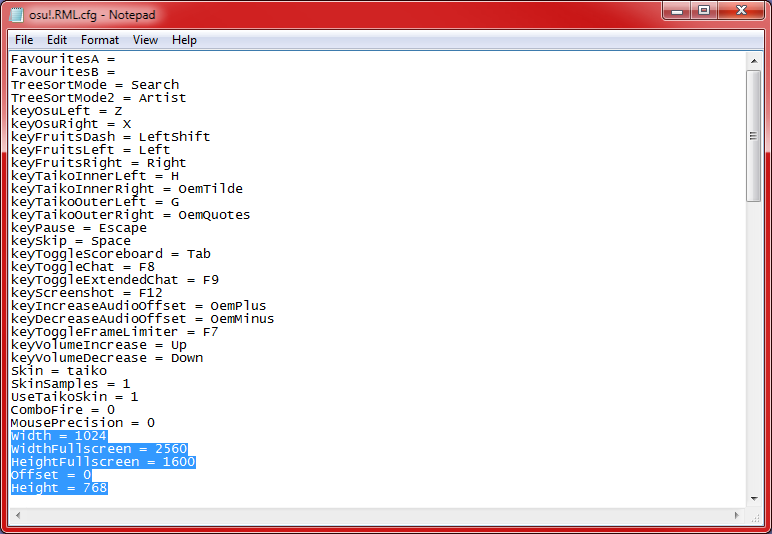Click the highlighted line 'Offset = 0'
Image resolution: width=772 pixels, height=534 pixels.
[51, 475]
